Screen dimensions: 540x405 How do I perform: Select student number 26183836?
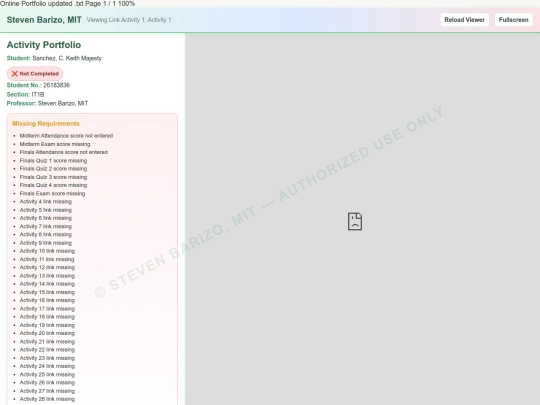pyautogui.click(x=56, y=85)
